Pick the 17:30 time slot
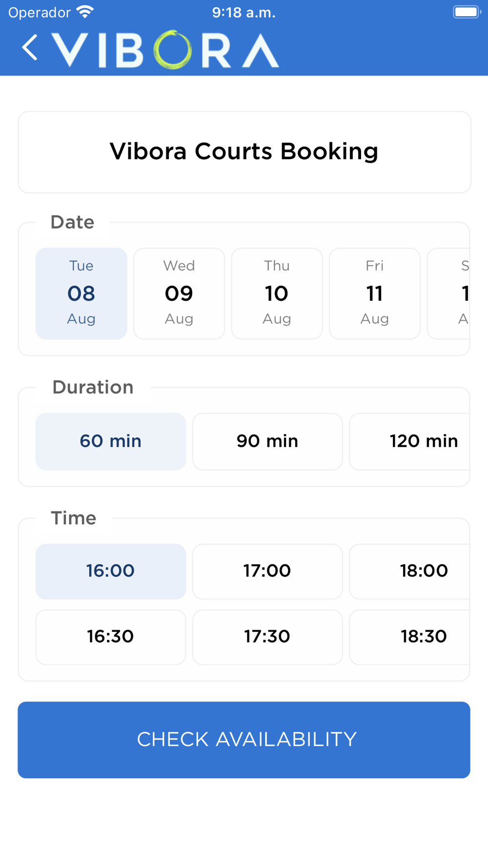The width and height of the screenshot is (488, 868). tap(267, 637)
